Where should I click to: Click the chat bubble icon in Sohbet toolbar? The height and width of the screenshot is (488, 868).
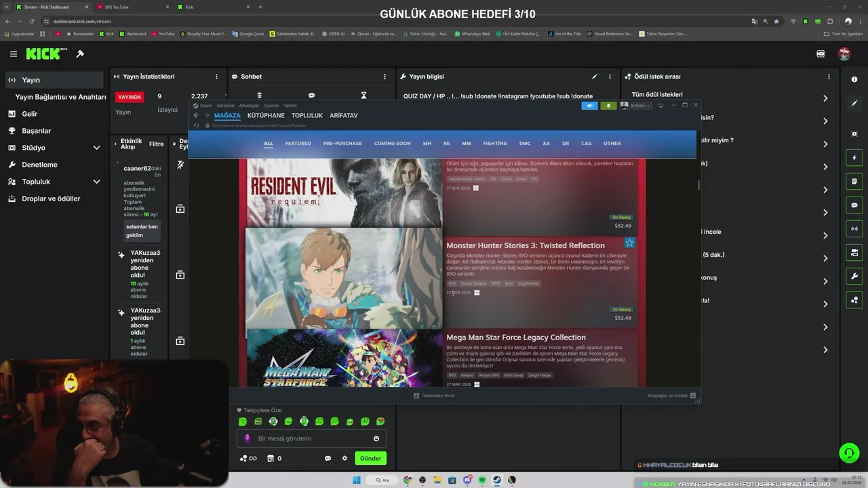[311, 96]
